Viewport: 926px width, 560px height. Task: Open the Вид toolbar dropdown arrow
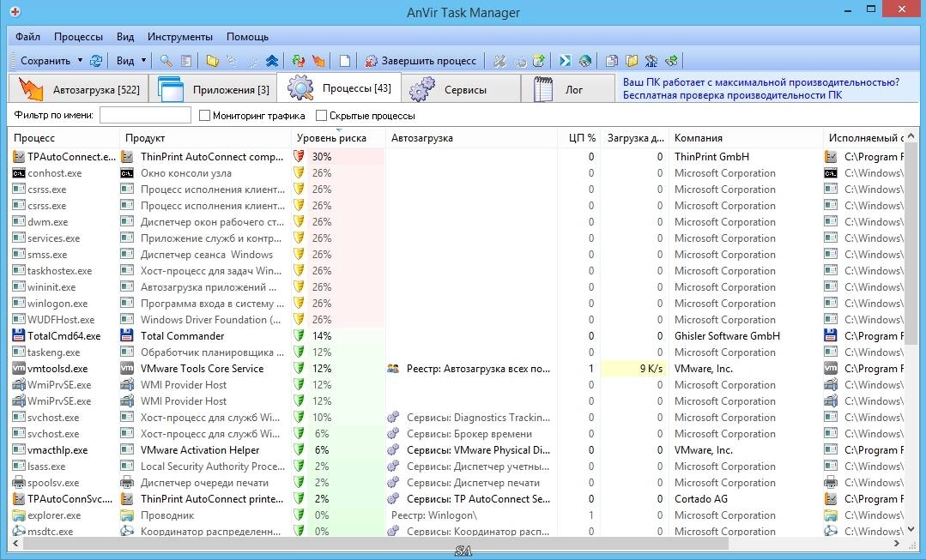[x=143, y=60]
